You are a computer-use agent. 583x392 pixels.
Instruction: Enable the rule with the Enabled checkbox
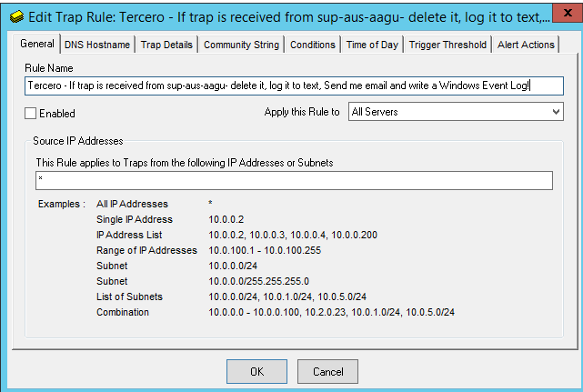pos(31,114)
